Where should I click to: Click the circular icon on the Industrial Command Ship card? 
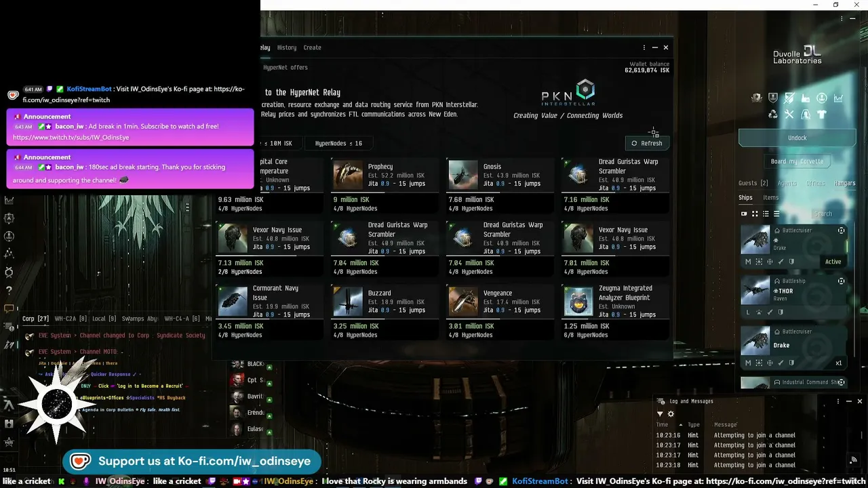(842, 382)
